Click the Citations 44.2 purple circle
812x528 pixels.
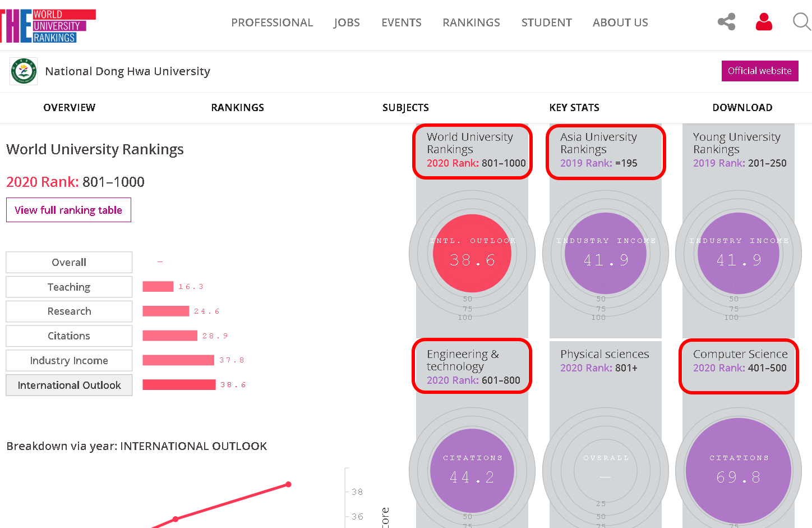coord(472,471)
